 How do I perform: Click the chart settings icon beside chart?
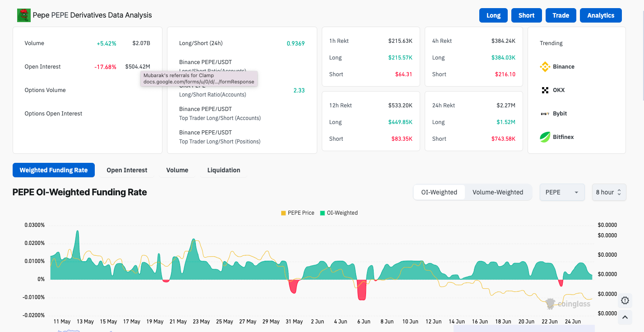625,300
